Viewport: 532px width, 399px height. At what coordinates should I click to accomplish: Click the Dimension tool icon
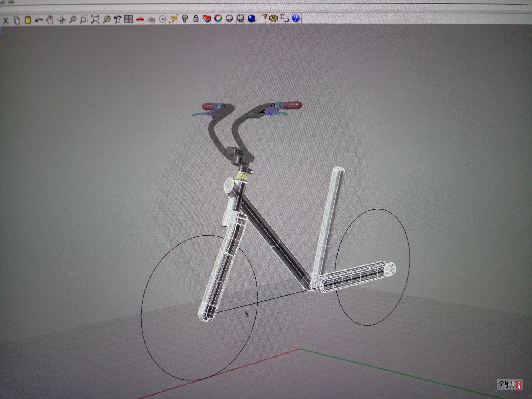click(285, 18)
